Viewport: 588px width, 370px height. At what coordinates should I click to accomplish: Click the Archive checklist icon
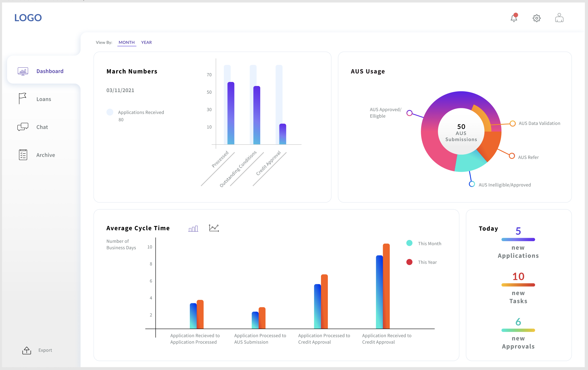(23, 155)
